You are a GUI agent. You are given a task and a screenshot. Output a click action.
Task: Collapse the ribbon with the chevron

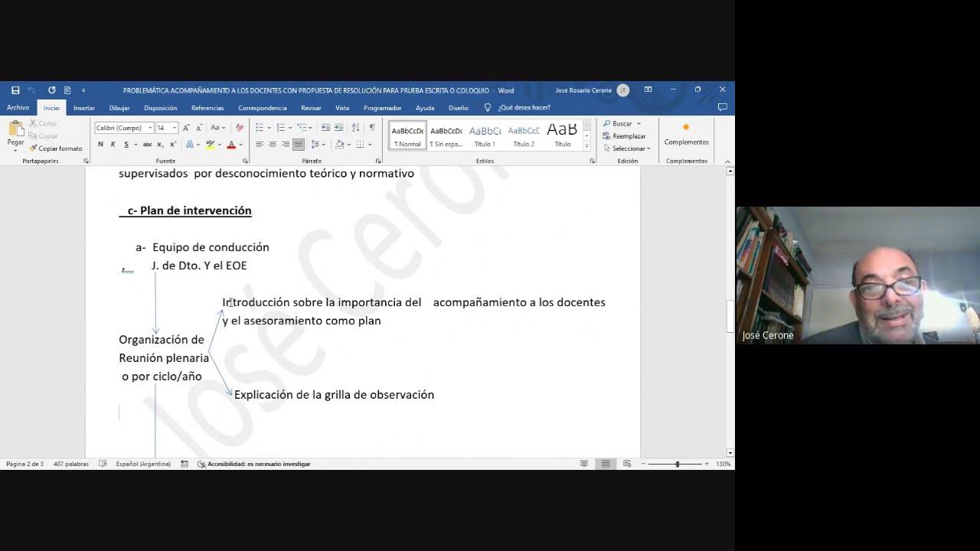[727, 161]
